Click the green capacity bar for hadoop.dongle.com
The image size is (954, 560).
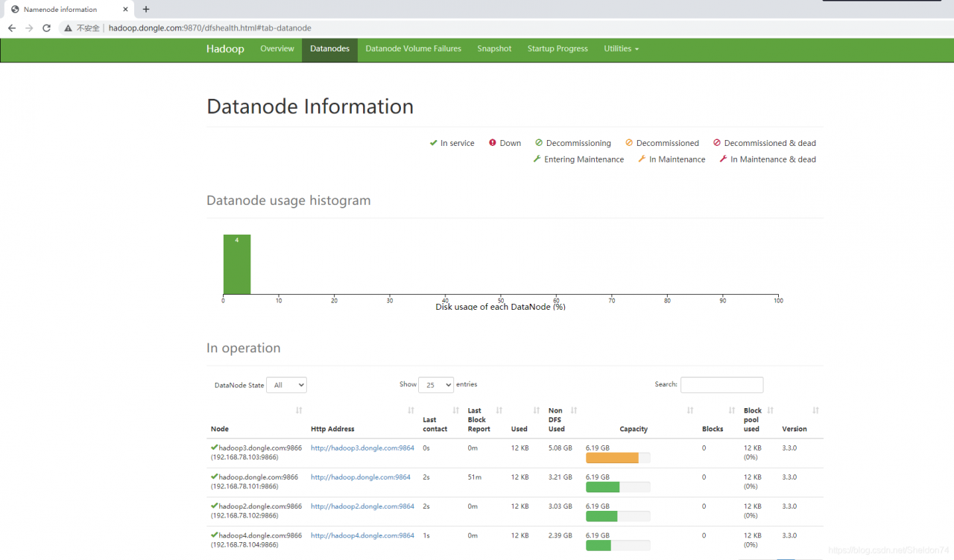pos(603,487)
